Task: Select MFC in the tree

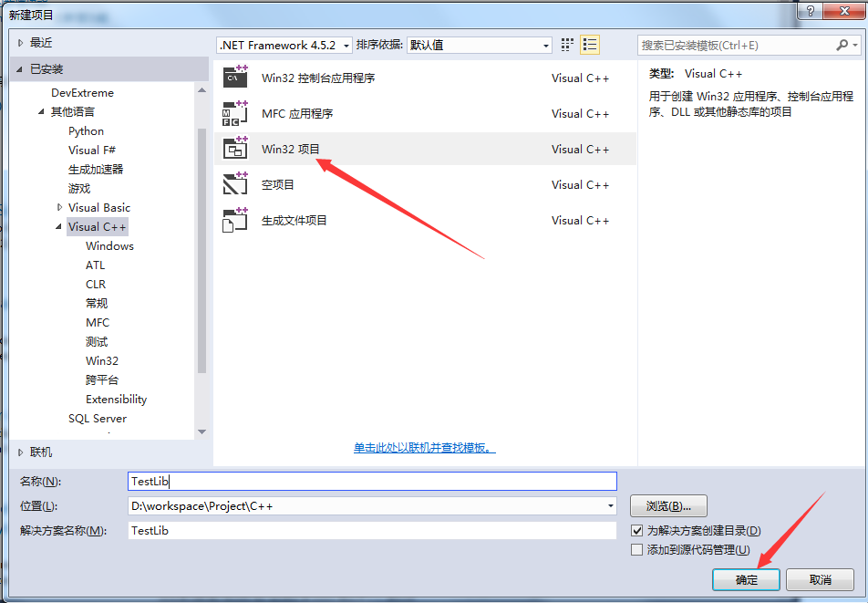Action: 98,322
